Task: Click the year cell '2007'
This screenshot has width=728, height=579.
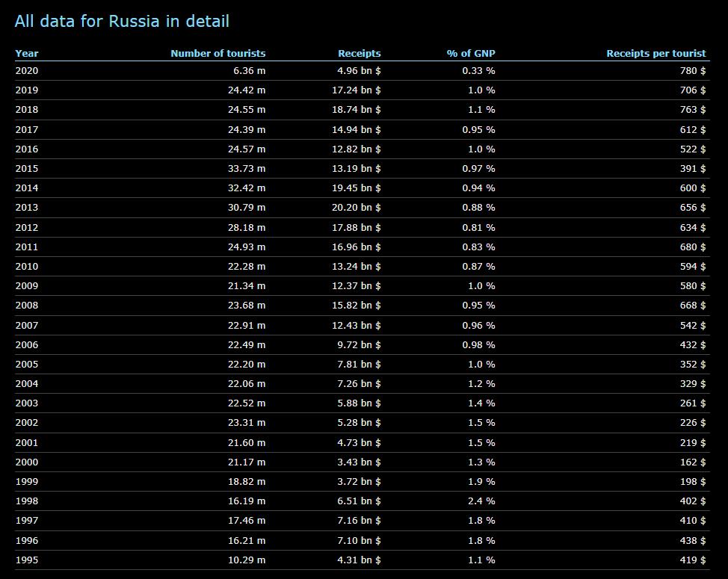Action: click(27, 325)
